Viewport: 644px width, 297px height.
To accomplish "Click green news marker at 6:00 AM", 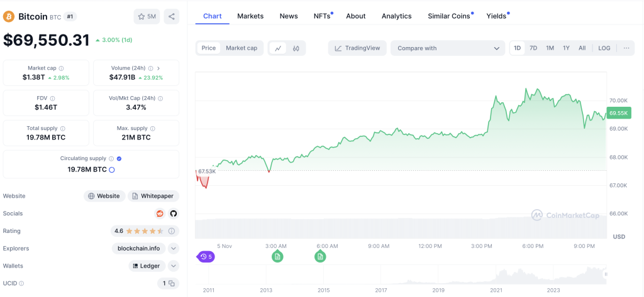I will pyautogui.click(x=320, y=257).
